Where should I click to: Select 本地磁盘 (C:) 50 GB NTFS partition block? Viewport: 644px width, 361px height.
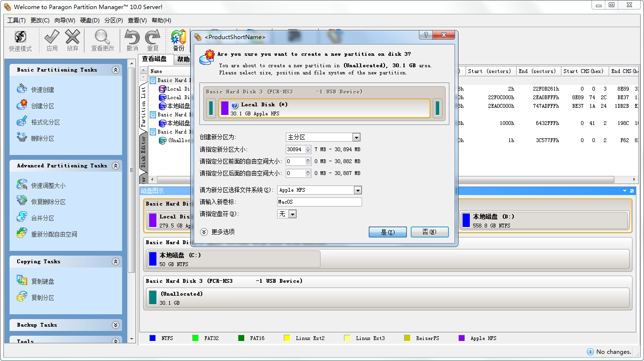point(233,259)
